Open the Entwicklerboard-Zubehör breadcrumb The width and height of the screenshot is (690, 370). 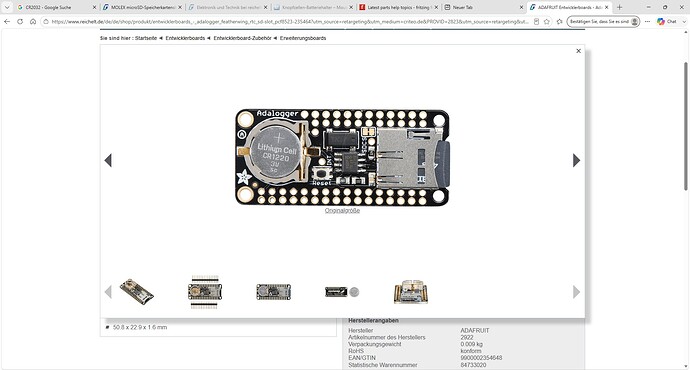(x=242, y=38)
